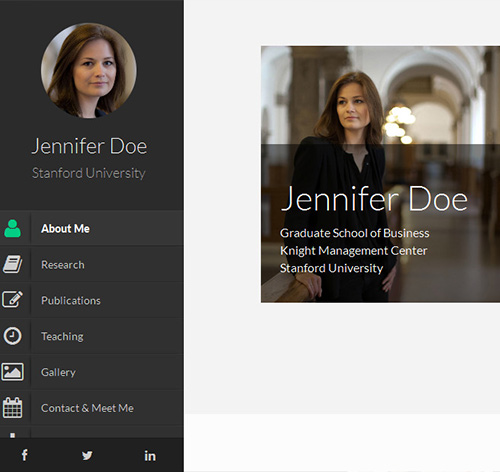Open the Publications section
500x472 pixels.
tap(91, 300)
